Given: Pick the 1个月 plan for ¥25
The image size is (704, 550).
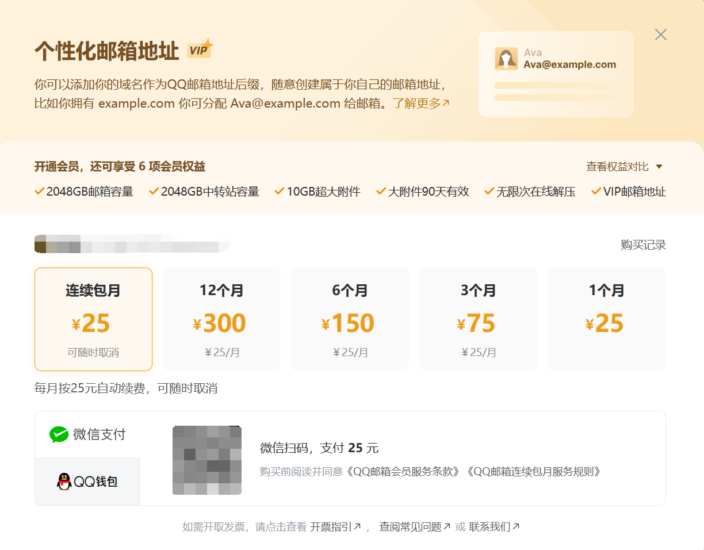Looking at the screenshot, I should click(x=604, y=319).
